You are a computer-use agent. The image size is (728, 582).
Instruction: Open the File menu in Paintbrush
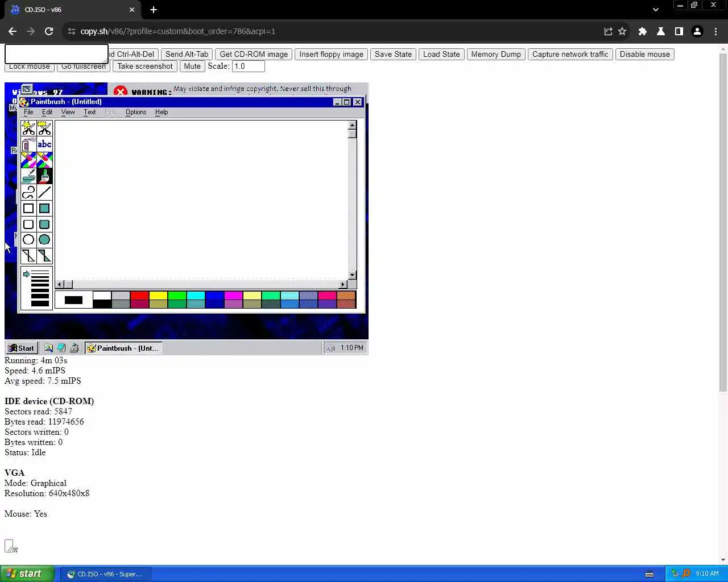[28, 112]
